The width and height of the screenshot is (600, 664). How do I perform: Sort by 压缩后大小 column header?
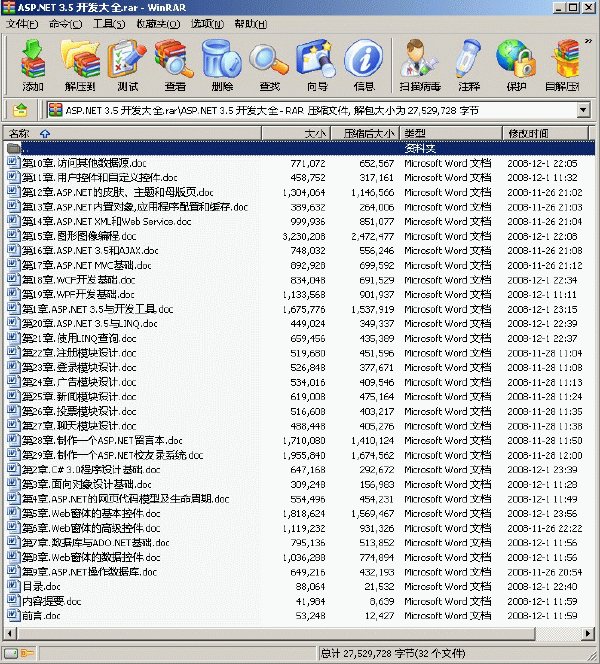click(x=365, y=133)
